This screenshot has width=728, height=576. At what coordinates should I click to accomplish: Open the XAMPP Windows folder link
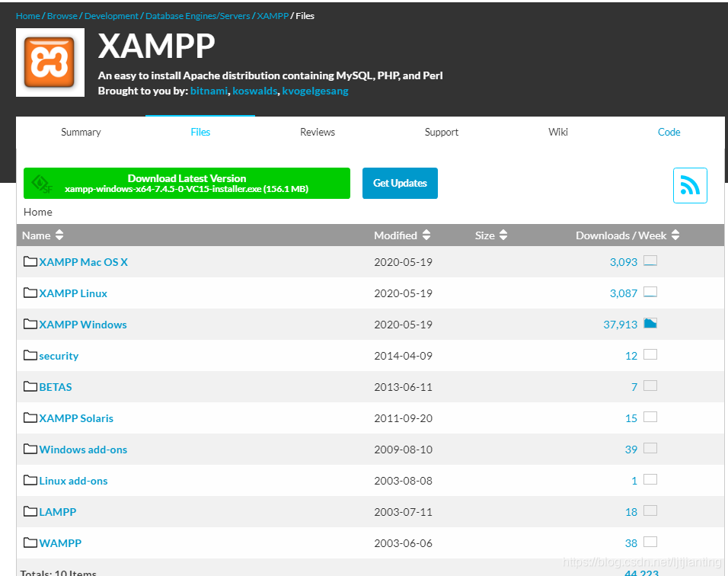coord(83,325)
